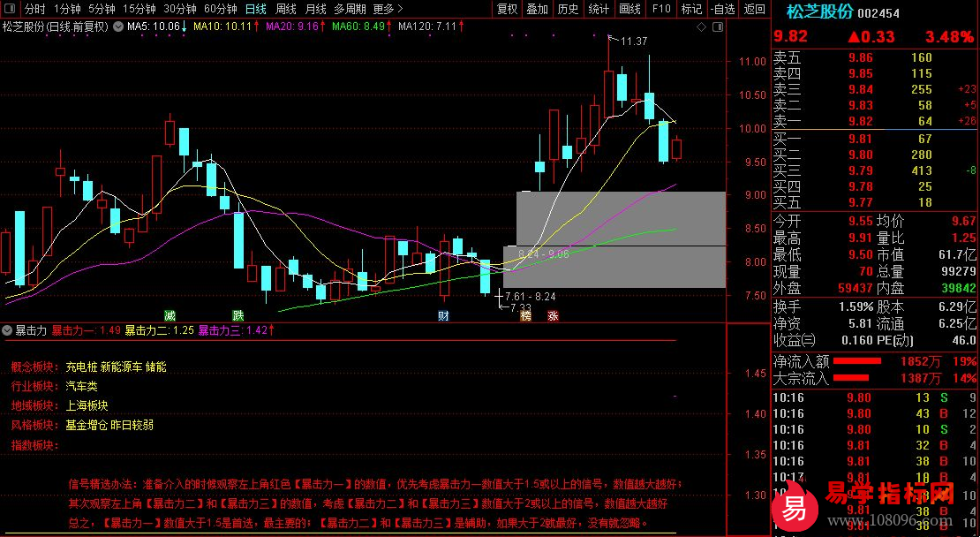Toggle the right panel icon beside diamond
The image size is (980, 537).
(x=718, y=26)
